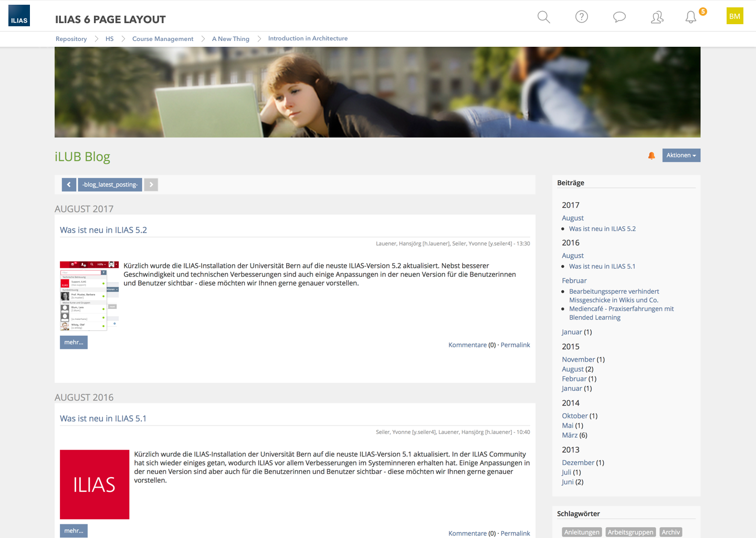
Task: Click the orange blog notification bell
Action: click(x=652, y=156)
